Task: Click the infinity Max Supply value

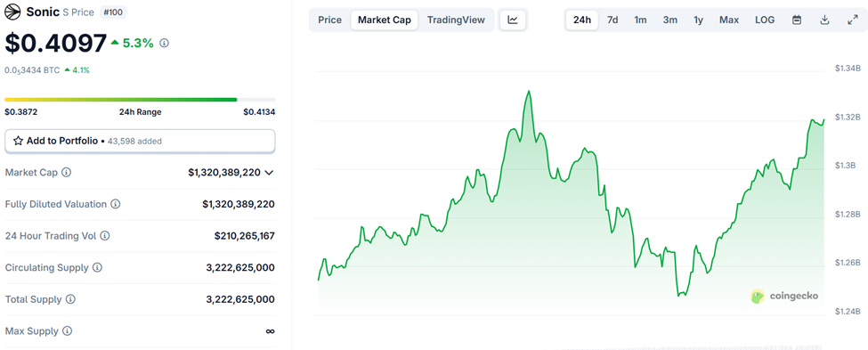Action: tap(270, 331)
